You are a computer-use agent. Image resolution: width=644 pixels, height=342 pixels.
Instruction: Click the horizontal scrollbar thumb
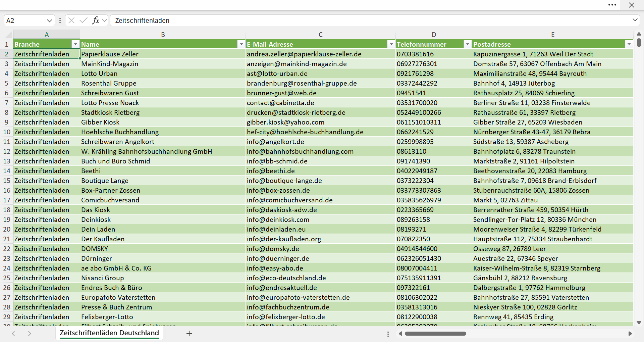point(435,334)
